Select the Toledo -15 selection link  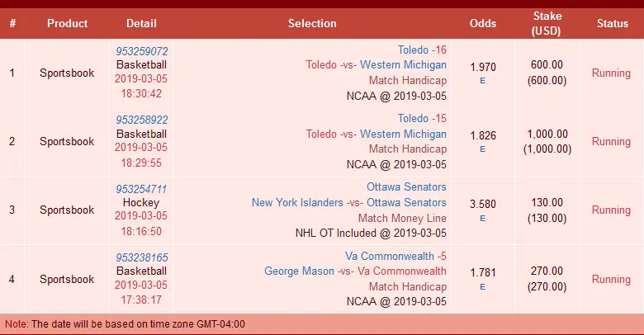pyautogui.click(x=422, y=118)
